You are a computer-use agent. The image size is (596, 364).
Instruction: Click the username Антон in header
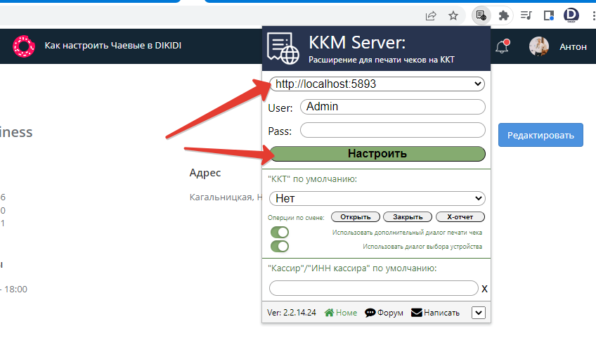coord(573,47)
